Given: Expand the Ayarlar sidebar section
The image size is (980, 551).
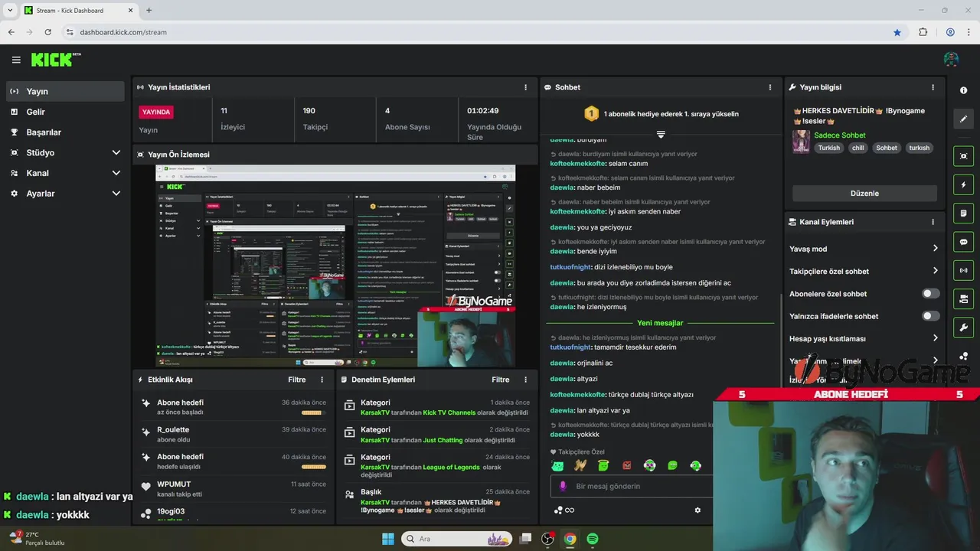Looking at the screenshot, I should 116,194.
